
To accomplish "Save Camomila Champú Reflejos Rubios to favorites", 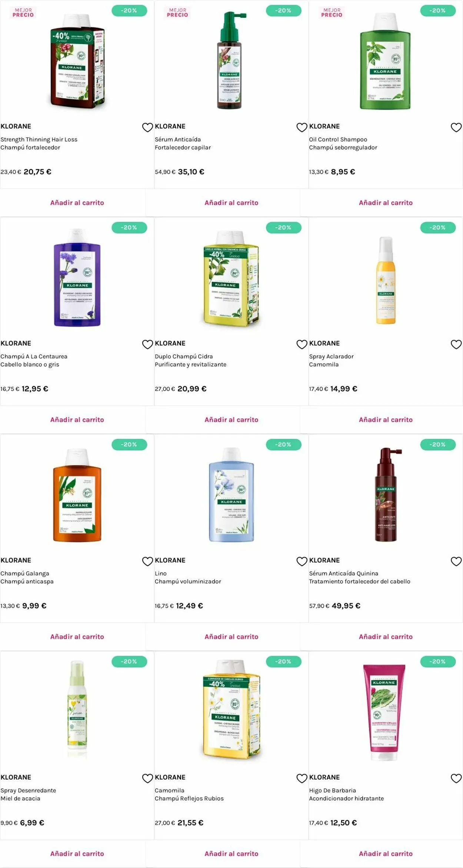I will tap(302, 778).
